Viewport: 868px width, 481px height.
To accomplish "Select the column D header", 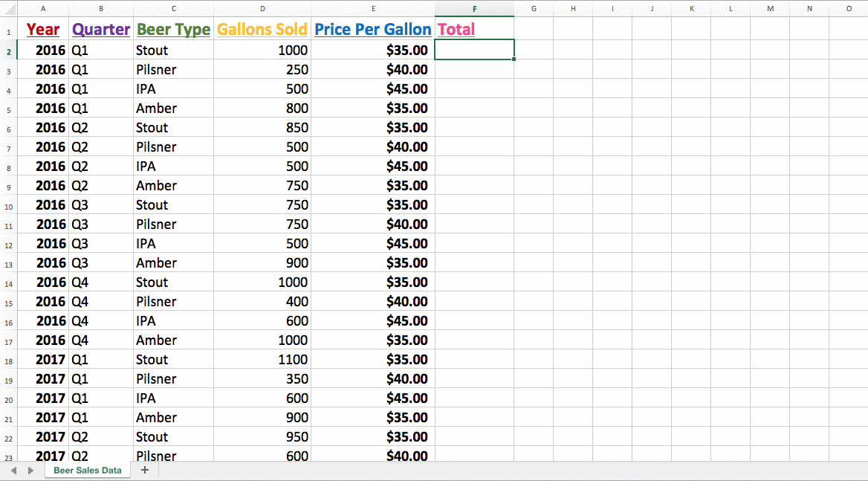I will click(x=262, y=8).
